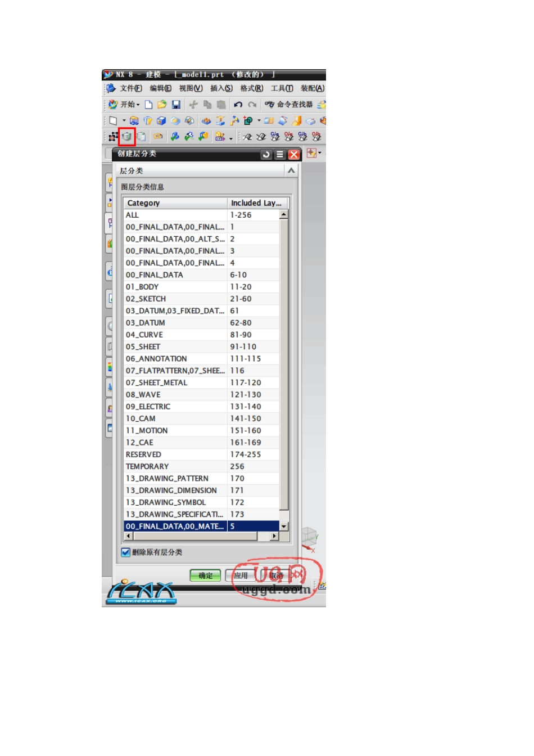Collapse the 层分类 section chevron
534x756 pixels.
(x=291, y=170)
